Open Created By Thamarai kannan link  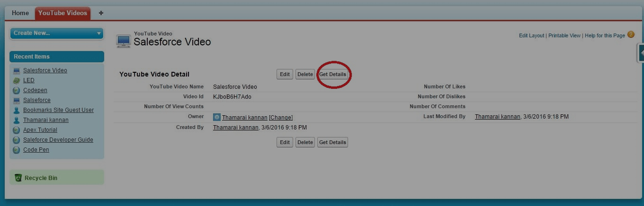236,128
